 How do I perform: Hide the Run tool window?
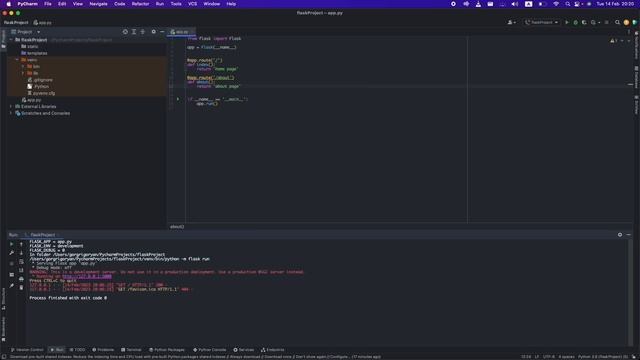coord(629,235)
